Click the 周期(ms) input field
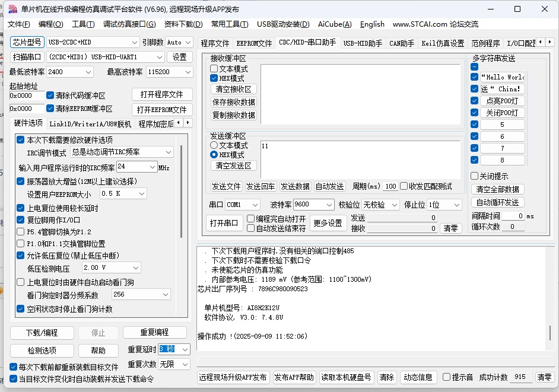This screenshot has width=559, height=392. [x=390, y=186]
